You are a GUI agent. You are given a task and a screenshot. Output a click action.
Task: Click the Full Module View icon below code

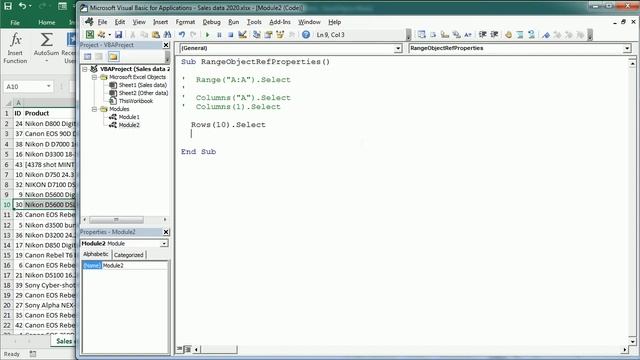click(x=187, y=349)
